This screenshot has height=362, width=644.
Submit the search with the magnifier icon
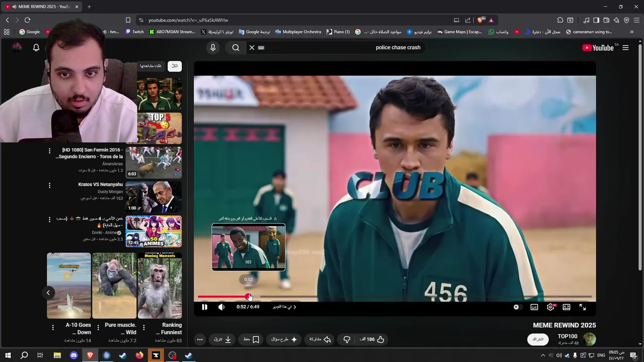(x=236, y=48)
